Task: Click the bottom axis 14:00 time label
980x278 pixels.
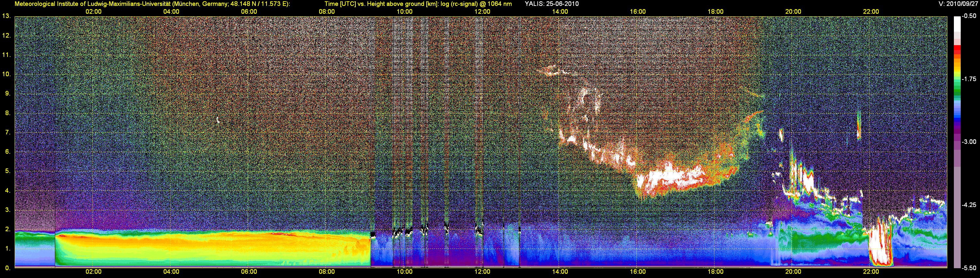Action: point(560,272)
